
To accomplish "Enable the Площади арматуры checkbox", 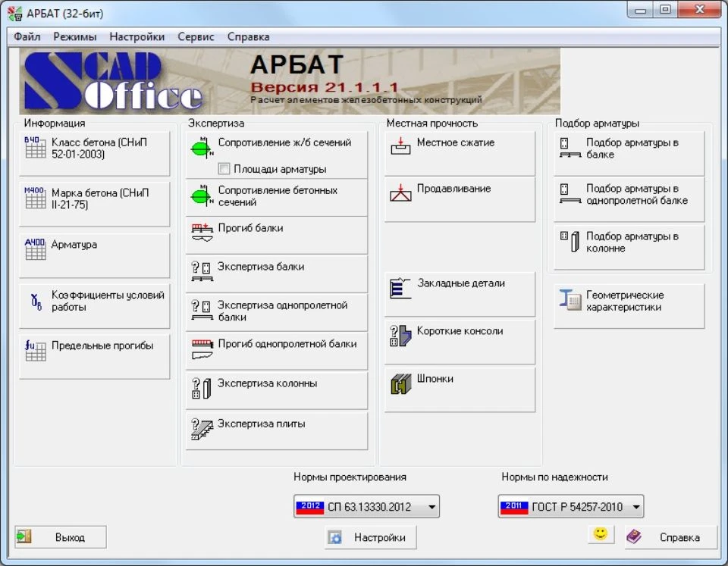I will 224,168.
